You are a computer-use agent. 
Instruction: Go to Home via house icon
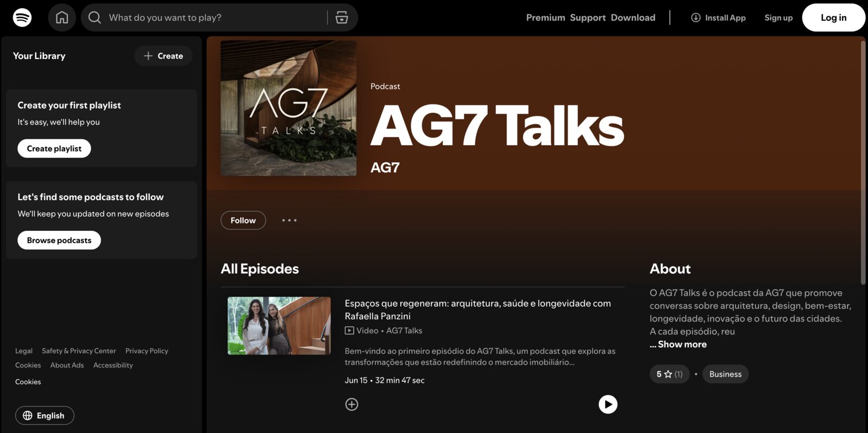pyautogui.click(x=62, y=17)
